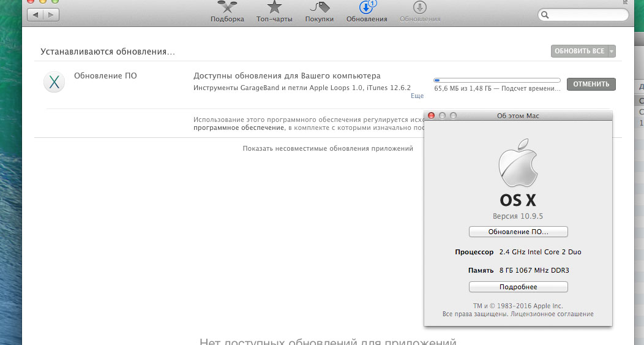
Task: Switch to the Топ-чарты tab
Action: [x=274, y=12]
